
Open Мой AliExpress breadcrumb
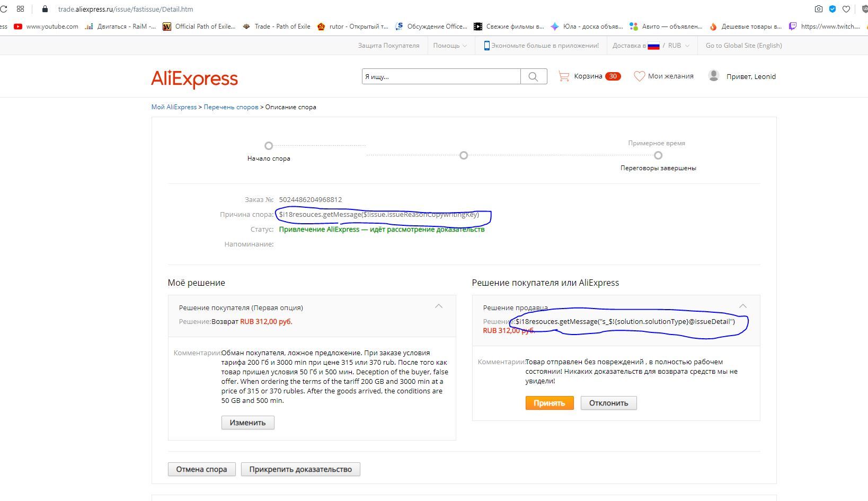[174, 107]
